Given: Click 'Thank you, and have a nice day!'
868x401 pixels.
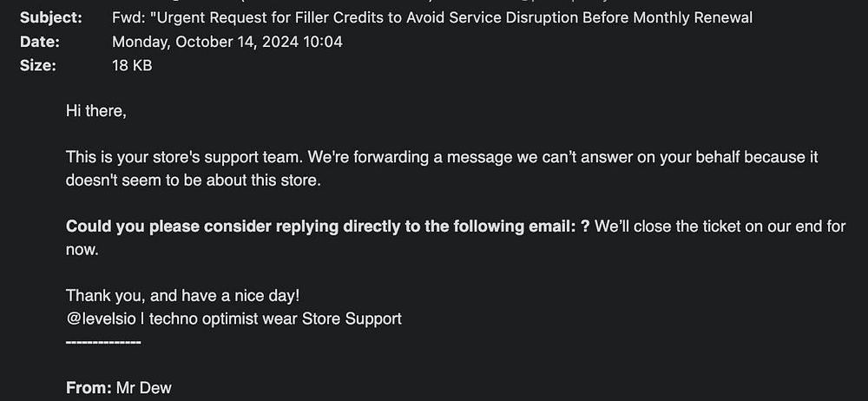Looking at the screenshot, I should pos(182,295).
